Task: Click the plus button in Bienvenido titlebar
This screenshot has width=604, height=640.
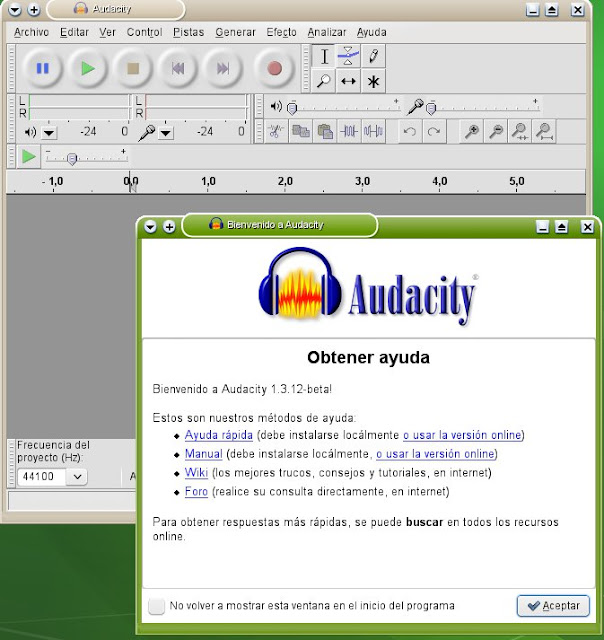Action: pos(169,226)
